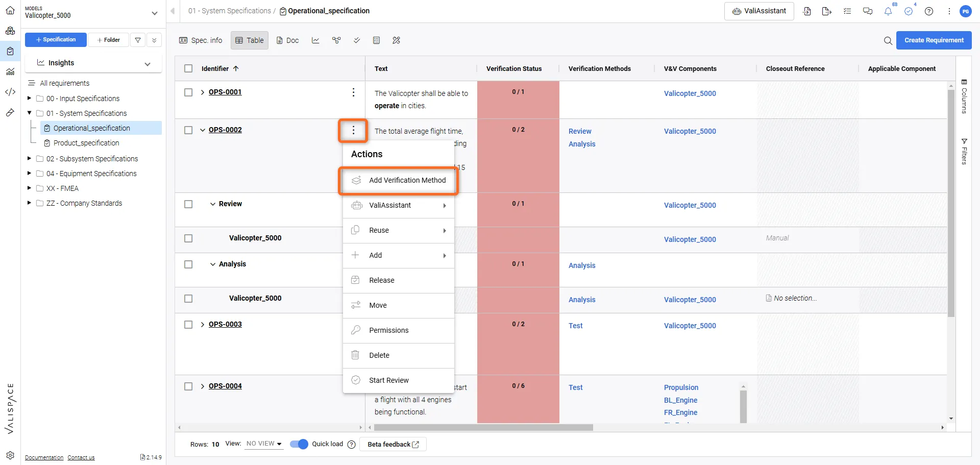Open the header vertical dots menu
Image resolution: width=980 pixels, height=465 pixels.
[x=949, y=11]
